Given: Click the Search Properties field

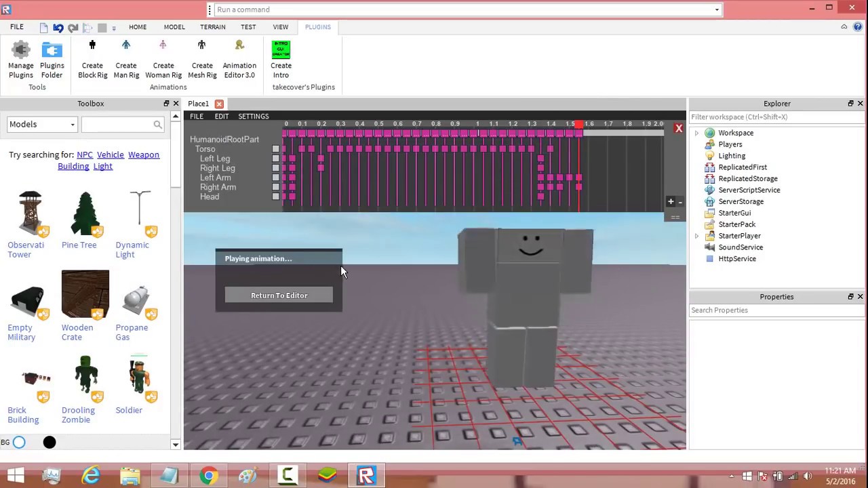Looking at the screenshot, I should pos(776,310).
